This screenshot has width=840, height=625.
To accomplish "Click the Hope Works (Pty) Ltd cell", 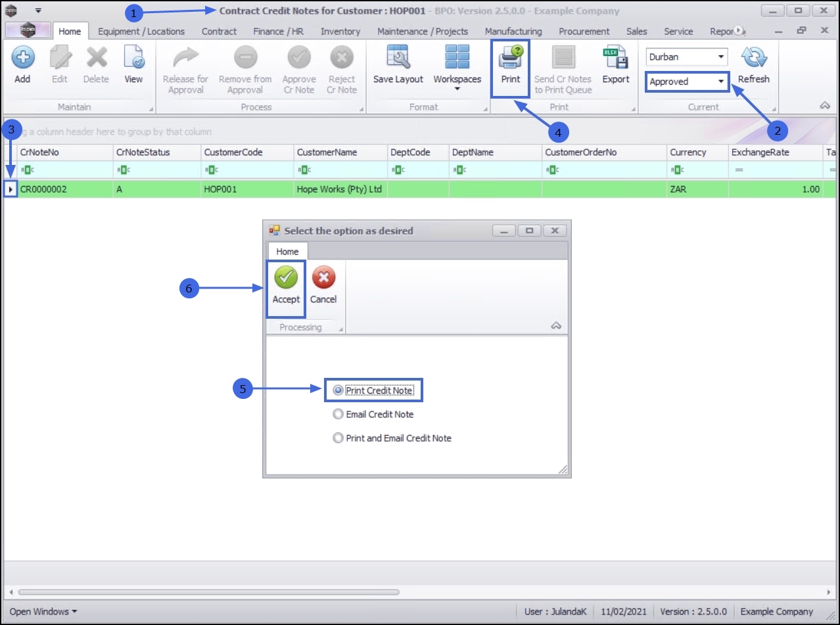I will [340, 189].
